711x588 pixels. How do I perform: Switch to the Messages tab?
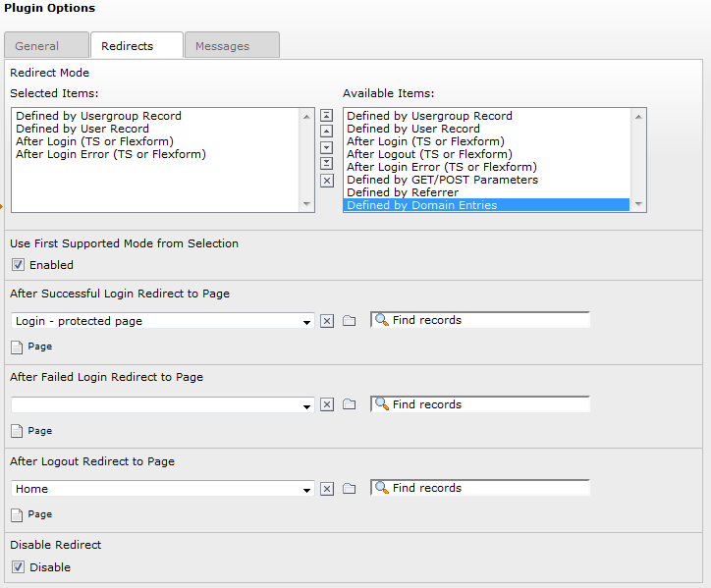(x=222, y=46)
